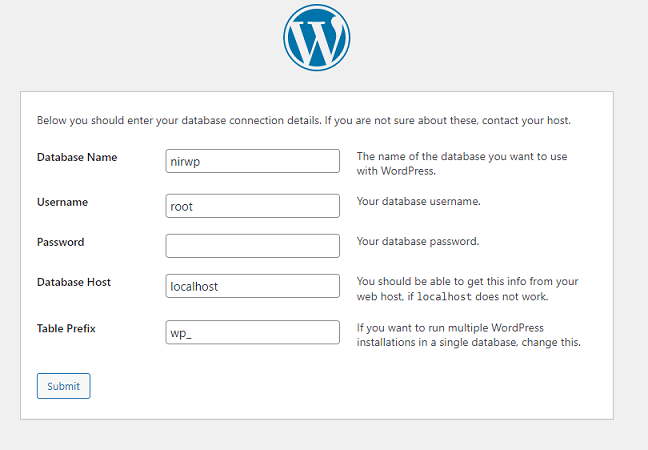Click the 'Your database username.' description
The image size is (648, 450).
418,201
